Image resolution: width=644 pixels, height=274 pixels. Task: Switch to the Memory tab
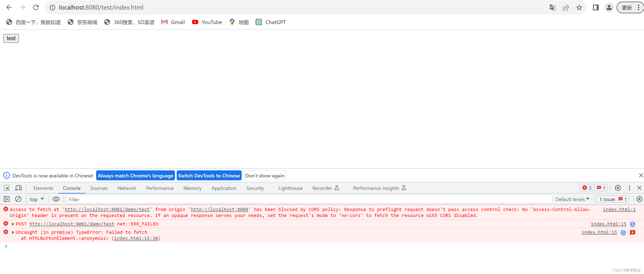(192, 188)
